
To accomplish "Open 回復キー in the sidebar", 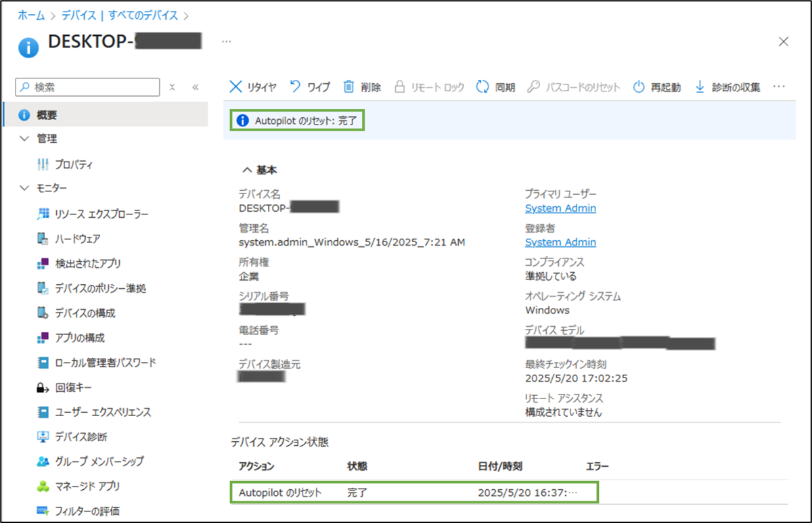I will tap(73, 388).
